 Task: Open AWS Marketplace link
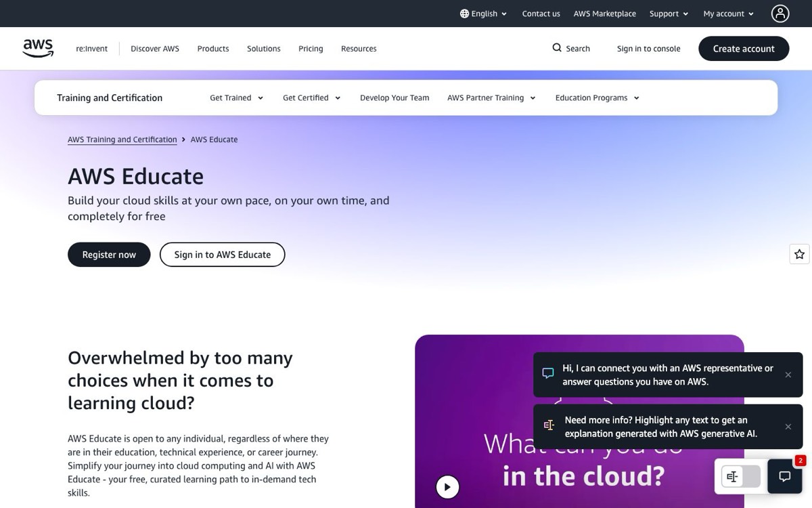coord(605,14)
